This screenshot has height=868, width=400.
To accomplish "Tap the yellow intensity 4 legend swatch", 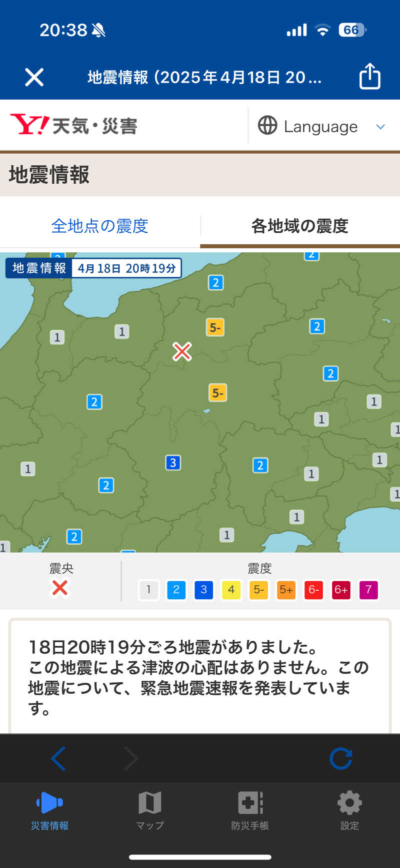I will [231, 590].
